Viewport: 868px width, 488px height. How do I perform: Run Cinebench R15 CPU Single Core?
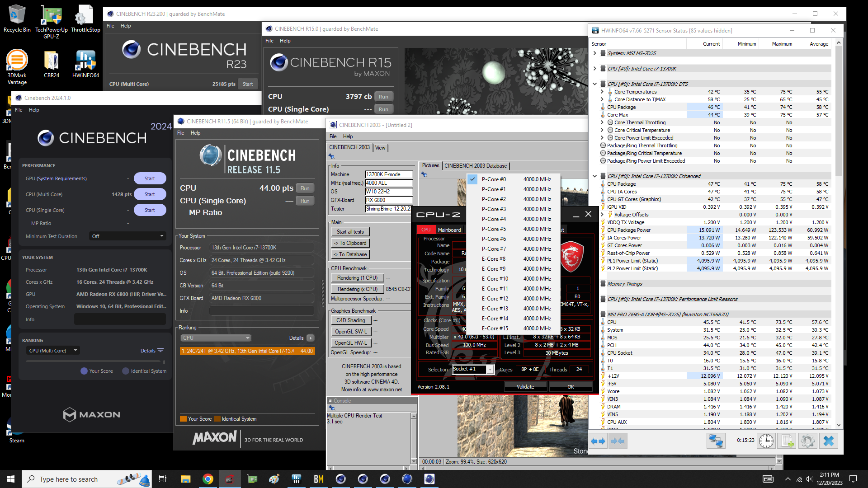pyautogui.click(x=383, y=109)
